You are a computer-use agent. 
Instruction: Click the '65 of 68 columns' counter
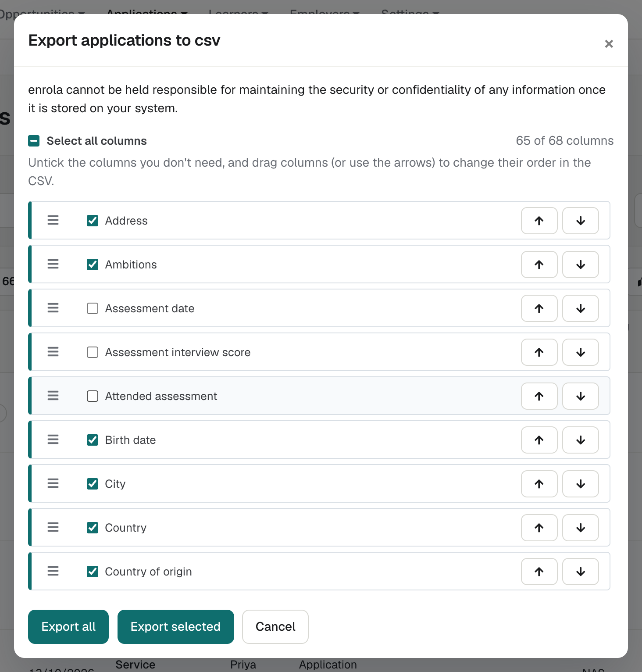(x=565, y=141)
